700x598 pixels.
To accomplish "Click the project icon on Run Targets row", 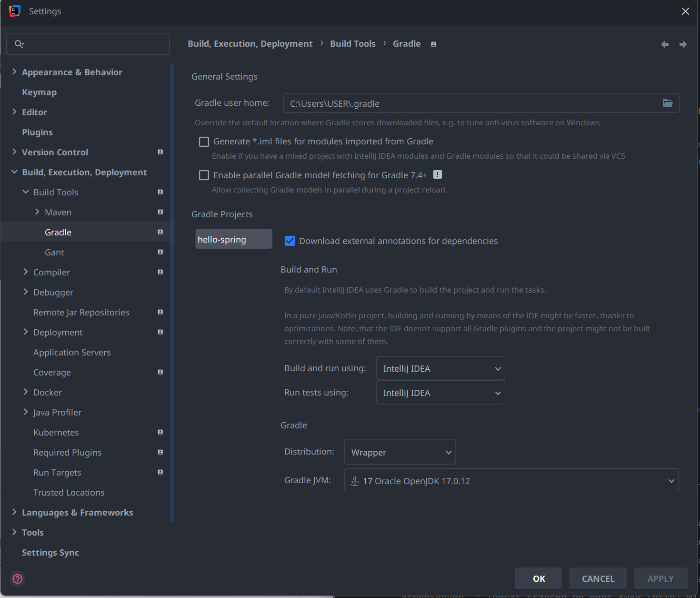I will coord(160,472).
